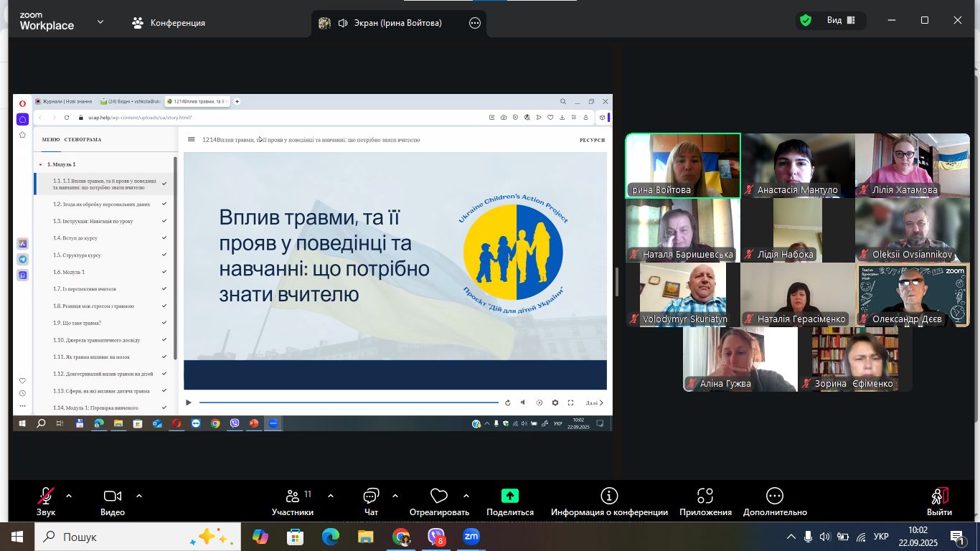
Task: Unmute the microphone (Звук)
Action: click(x=46, y=496)
